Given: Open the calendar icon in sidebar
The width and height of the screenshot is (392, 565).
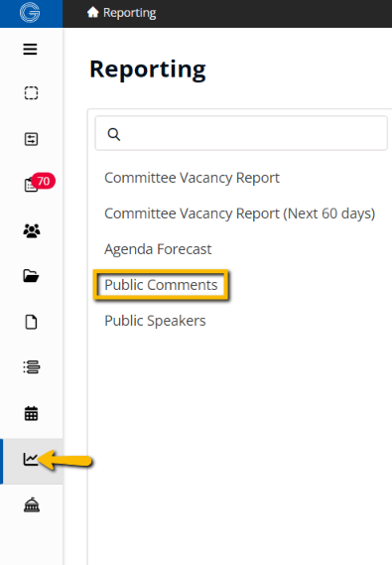Looking at the screenshot, I should coord(31,413).
